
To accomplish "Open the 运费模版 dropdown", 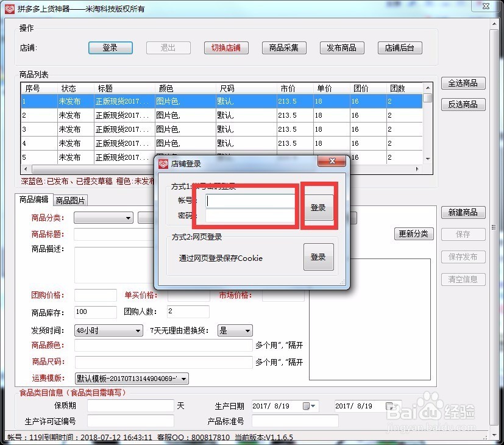I will [x=132, y=379].
